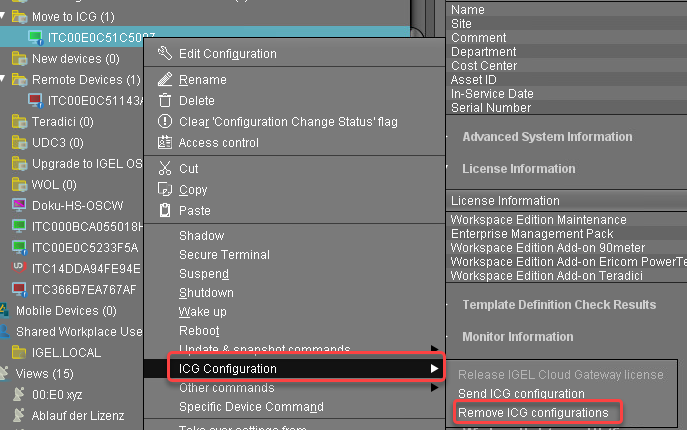This screenshot has height=430, width=687.
Task: Collapse the Move to ICG folder
Action: [x=5, y=17]
